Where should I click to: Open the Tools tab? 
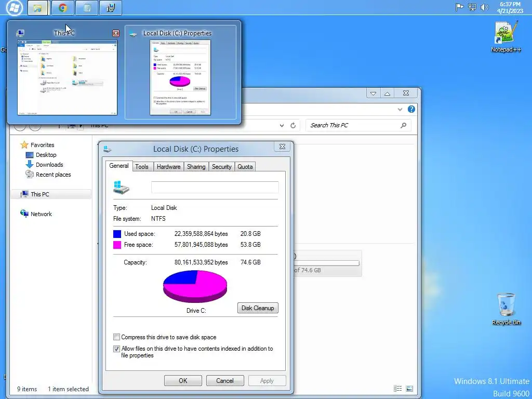(x=142, y=167)
